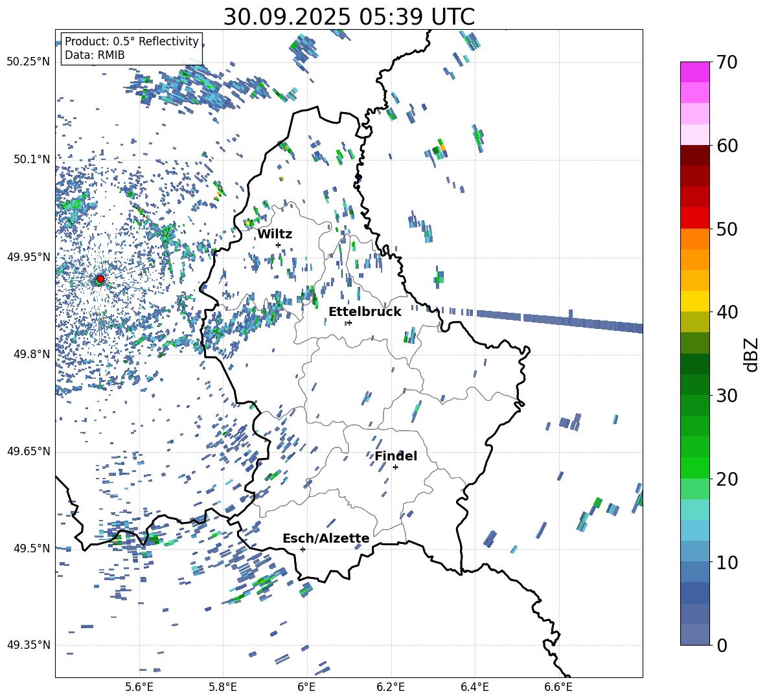Viewport: 767px width, 700px height.
Task: Select the Findel city label
Action: [x=396, y=456]
